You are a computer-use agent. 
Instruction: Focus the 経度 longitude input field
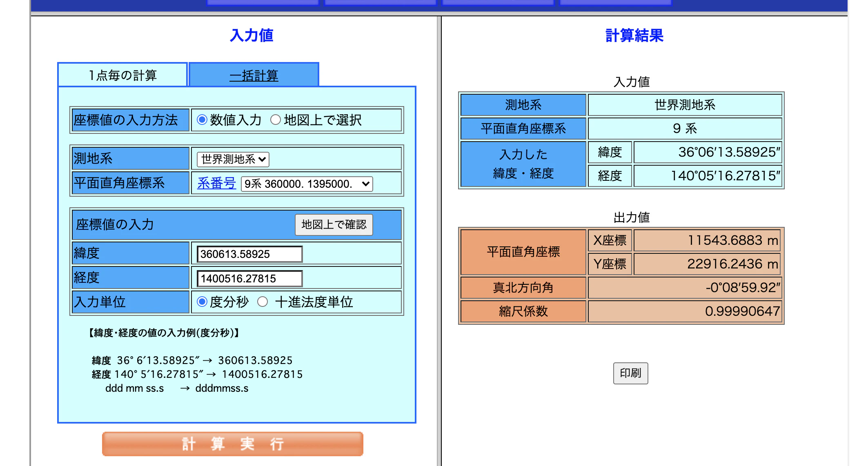pos(249,279)
